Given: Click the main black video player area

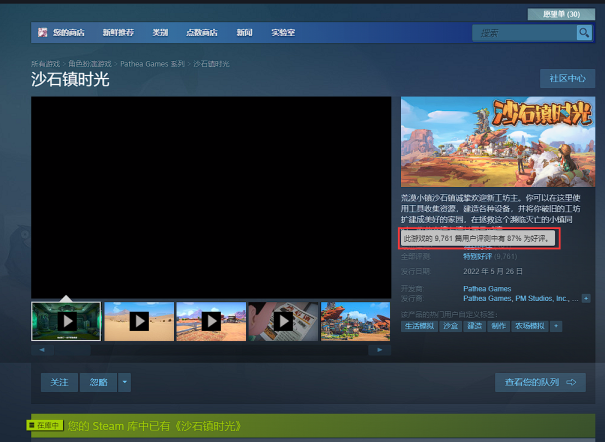Looking at the screenshot, I should pos(211,197).
